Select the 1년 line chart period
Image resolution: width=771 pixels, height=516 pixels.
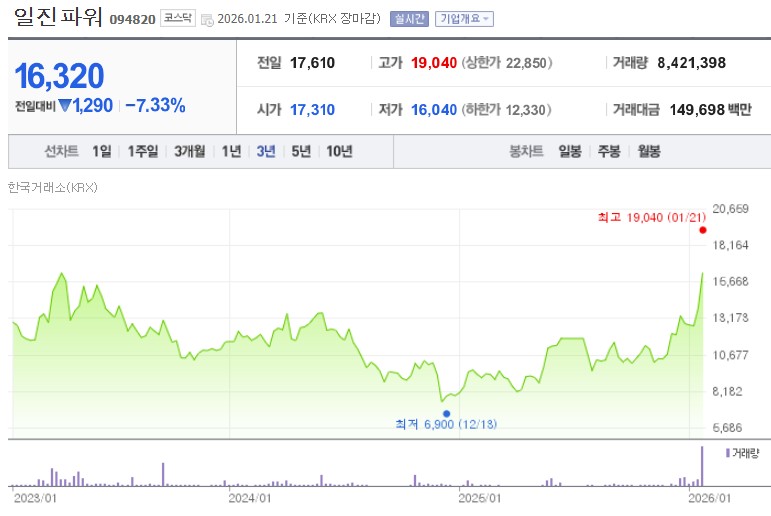pos(231,151)
